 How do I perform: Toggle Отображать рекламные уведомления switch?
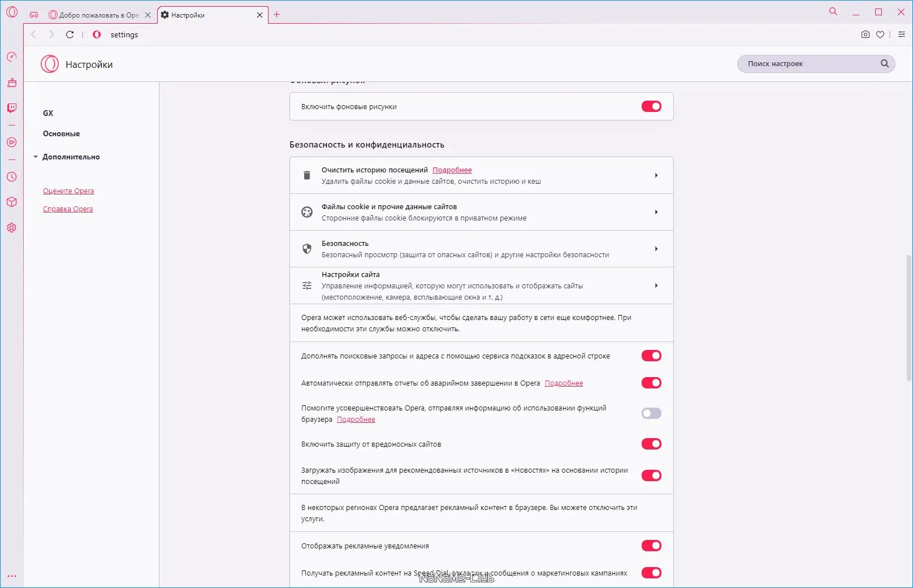pos(651,546)
